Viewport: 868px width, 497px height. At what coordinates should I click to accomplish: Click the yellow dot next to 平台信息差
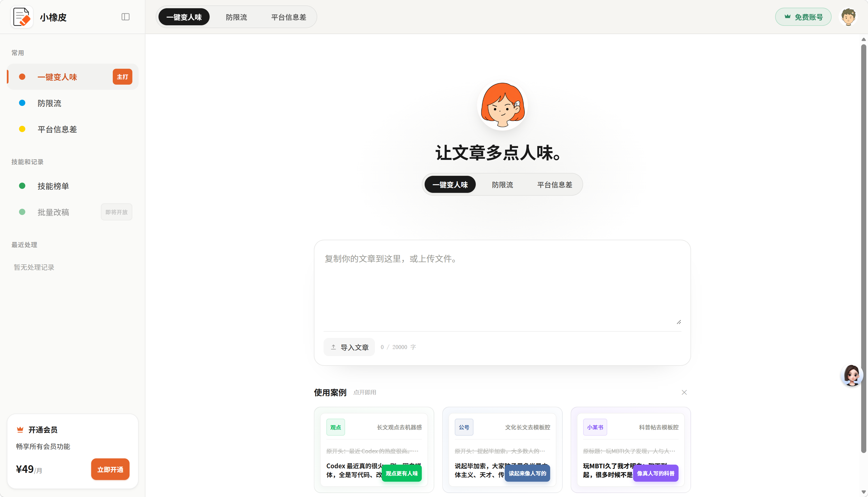22,130
